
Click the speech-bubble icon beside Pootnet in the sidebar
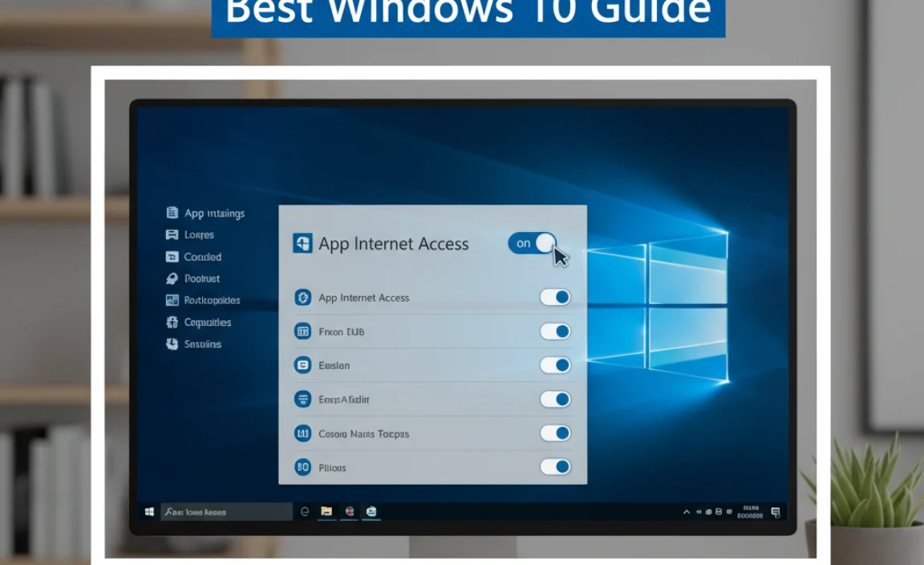coord(172,278)
